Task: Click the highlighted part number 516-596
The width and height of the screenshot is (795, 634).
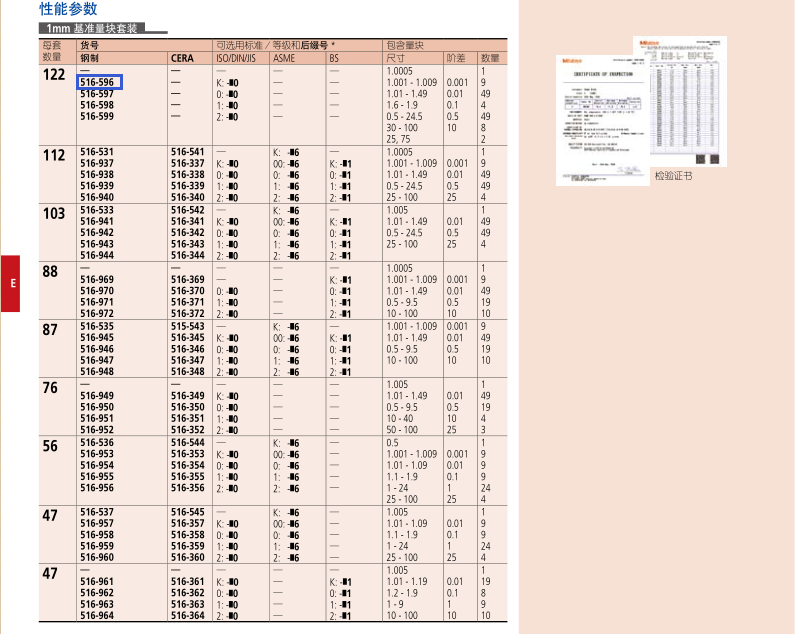Action: click(99, 82)
